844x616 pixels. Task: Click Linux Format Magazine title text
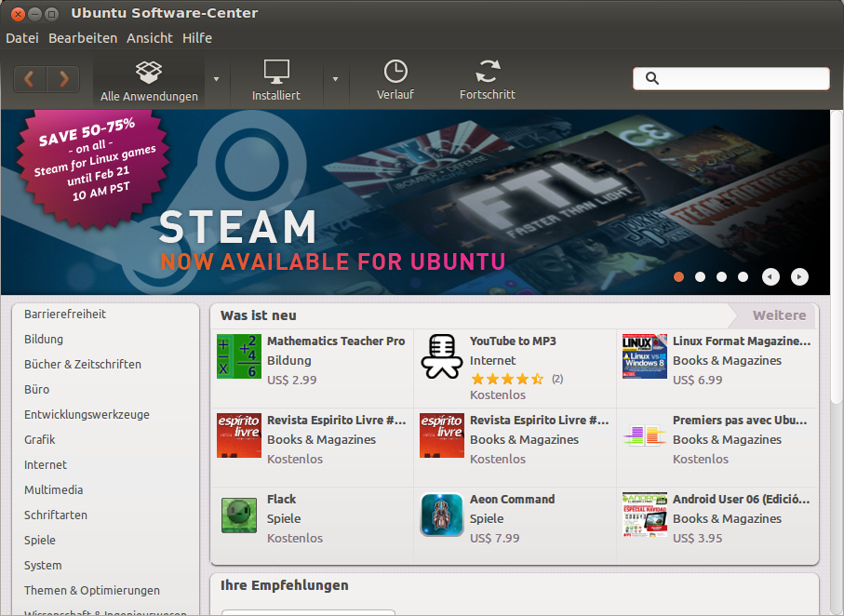coord(742,341)
